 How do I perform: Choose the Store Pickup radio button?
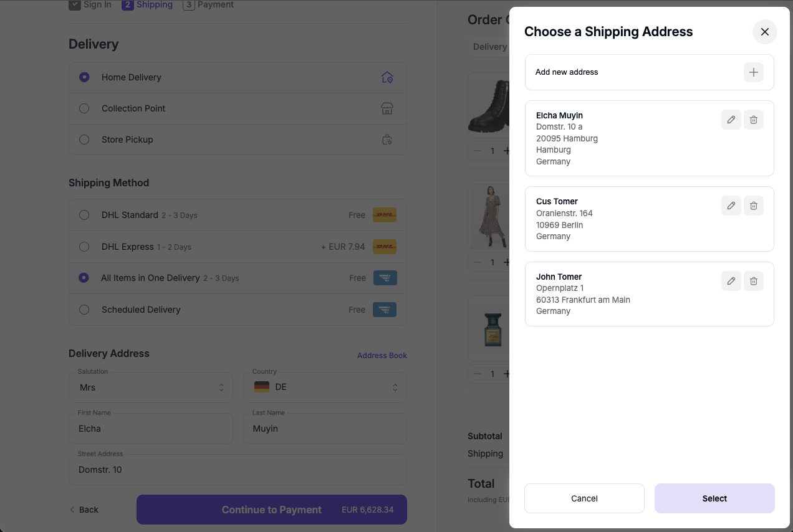click(x=84, y=140)
